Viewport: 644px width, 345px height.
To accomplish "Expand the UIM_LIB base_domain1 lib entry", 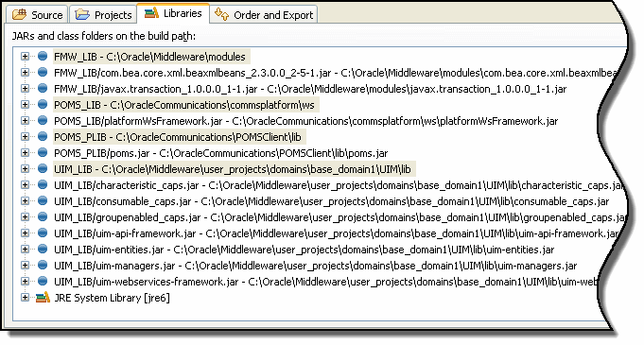I will point(25,168).
